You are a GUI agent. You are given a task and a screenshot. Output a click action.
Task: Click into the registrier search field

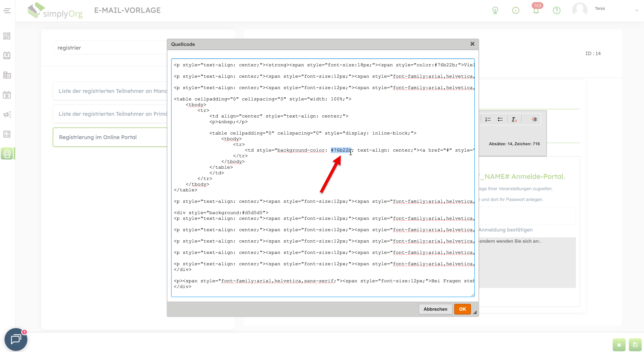click(x=110, y=48)
